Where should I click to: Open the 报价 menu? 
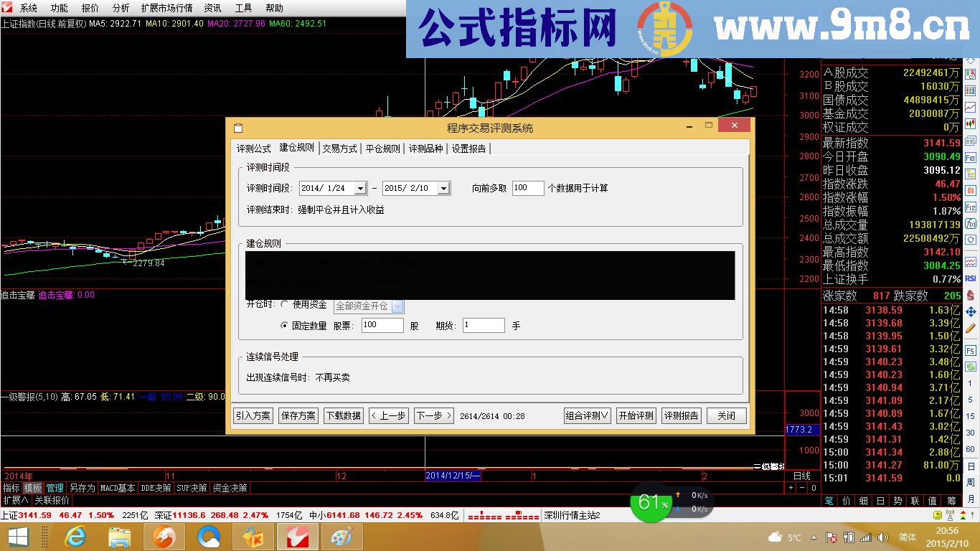click(x=90, y=8)
